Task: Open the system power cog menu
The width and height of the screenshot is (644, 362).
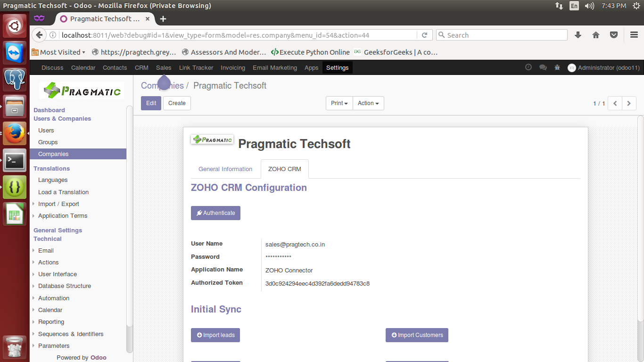Action: [x=636, y=6]
